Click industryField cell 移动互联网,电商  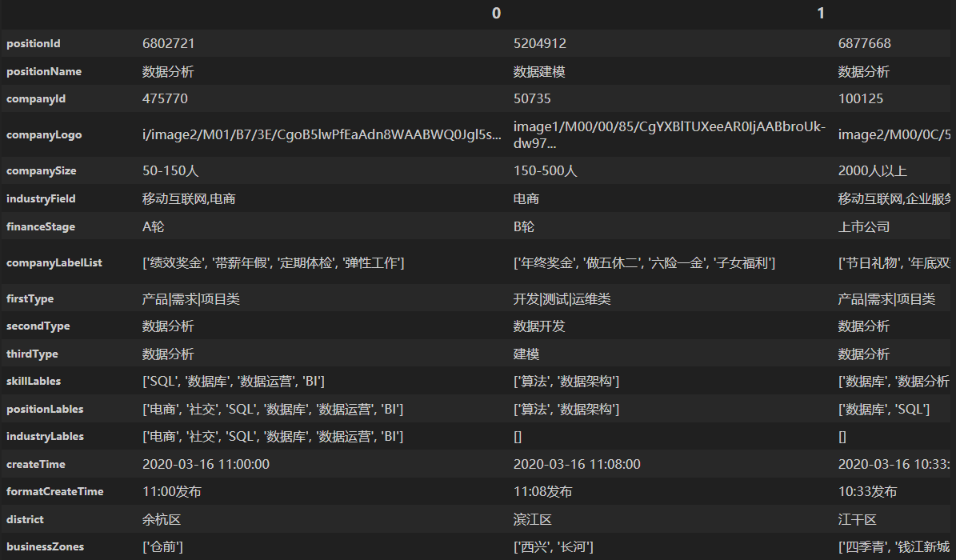click(188, 199)
